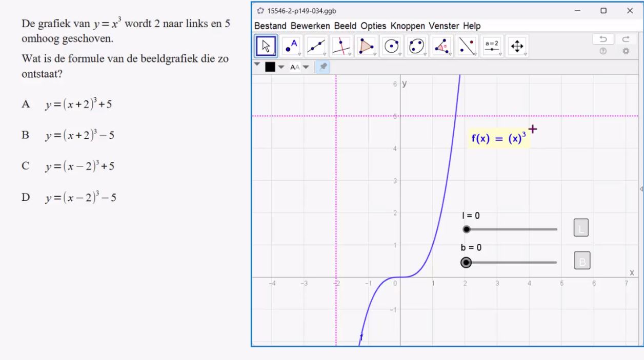Expand the black color dropdown arrow
This screenshot has height=360, width=644.
pos(281,67)
